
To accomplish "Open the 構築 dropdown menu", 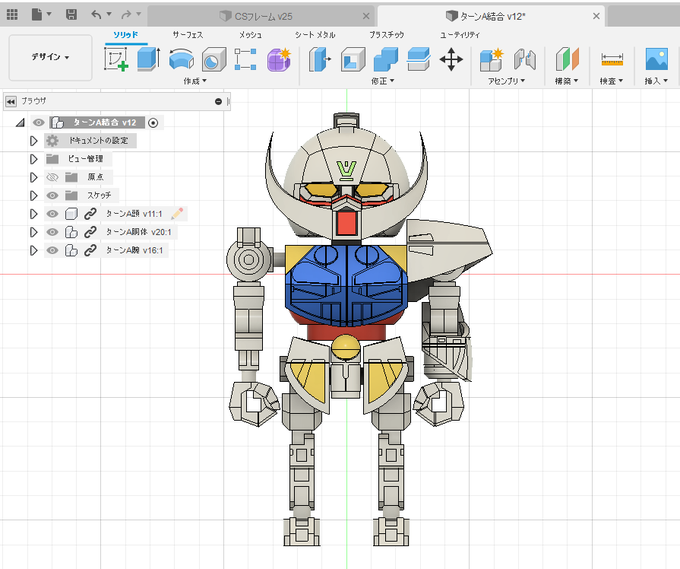I will point(566,81).
